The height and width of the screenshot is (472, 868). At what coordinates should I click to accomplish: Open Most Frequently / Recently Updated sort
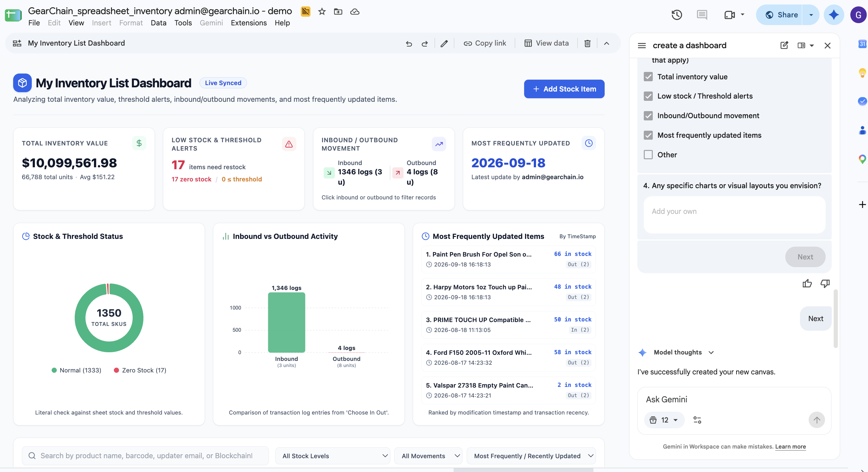[x=532, y=456]
